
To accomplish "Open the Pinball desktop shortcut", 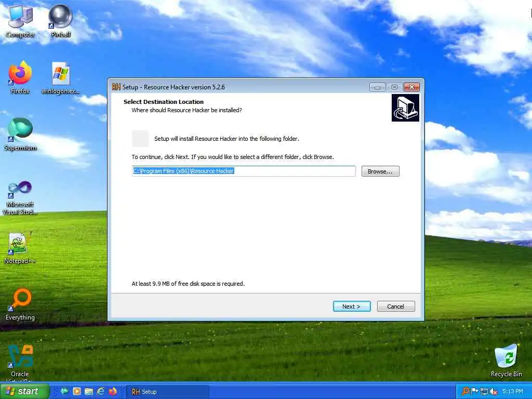I will coord(61,21).
